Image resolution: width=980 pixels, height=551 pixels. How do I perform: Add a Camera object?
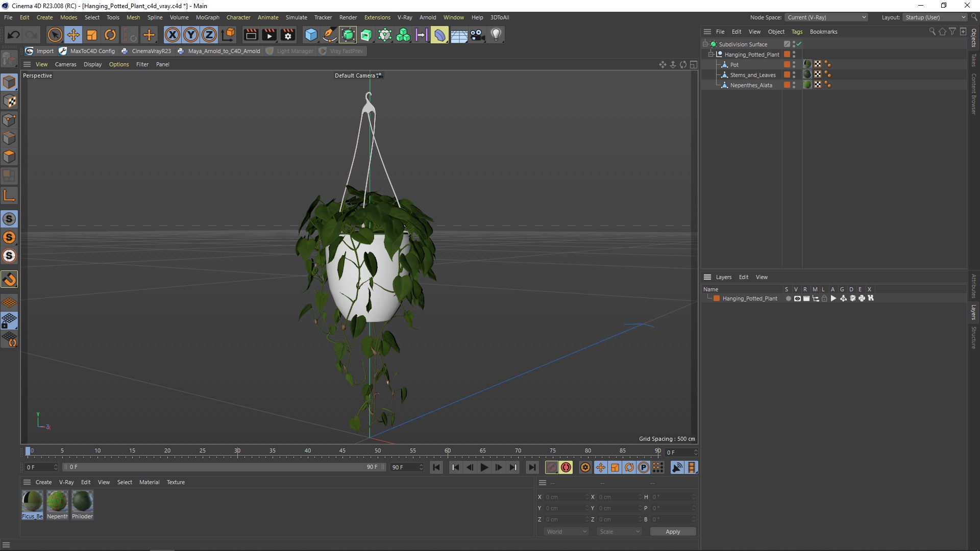tap(477, 35)
